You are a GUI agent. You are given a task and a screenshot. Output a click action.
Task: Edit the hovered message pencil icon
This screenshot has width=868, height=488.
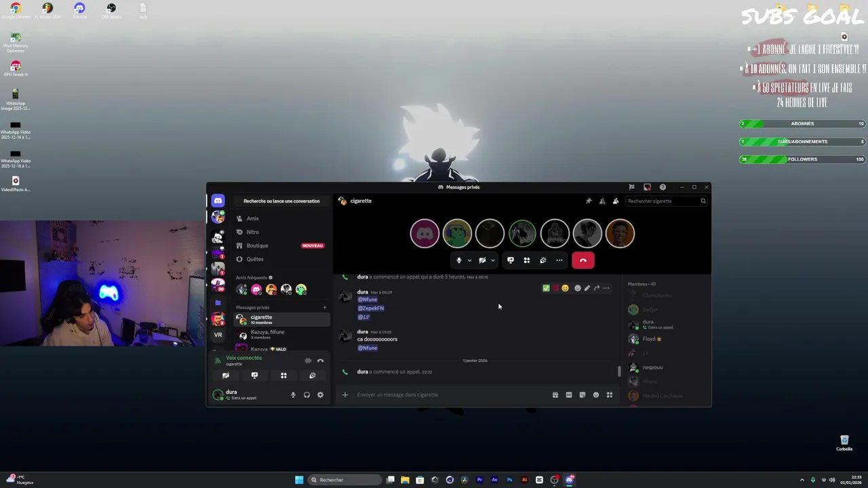tap(587, 288)
